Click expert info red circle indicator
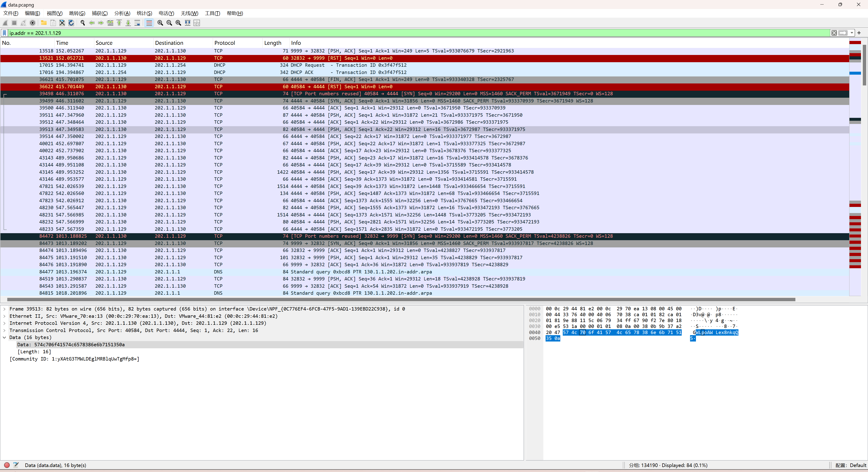The height and width of the screenshot is (472, 868). [7, 465]
